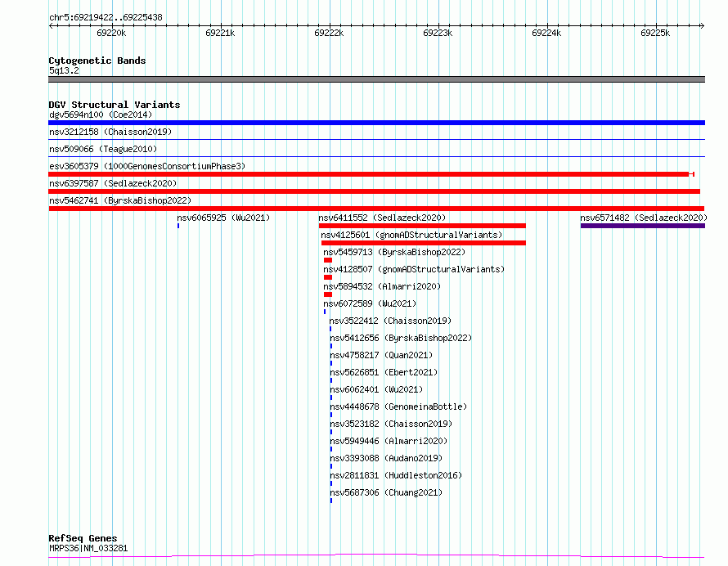Viewport: 728px width, 566px height.
Task: Open nsv3212158 (Chaisson2019) variant label
Action: pos(110,132)
